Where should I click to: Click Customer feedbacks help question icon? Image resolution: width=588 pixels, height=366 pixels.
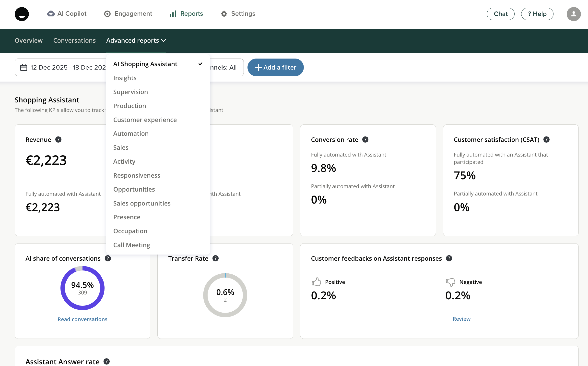tap(449, 258)
